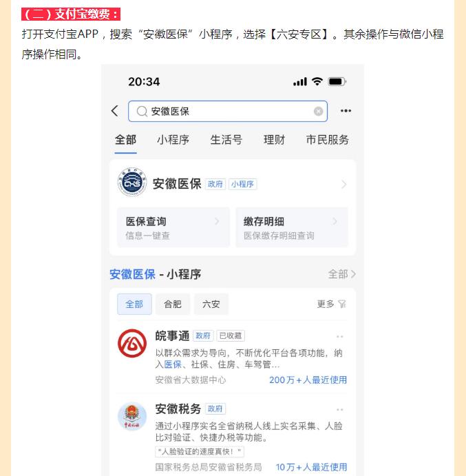Tap the 安徽税务 national emblem icon

coord(132,416)
